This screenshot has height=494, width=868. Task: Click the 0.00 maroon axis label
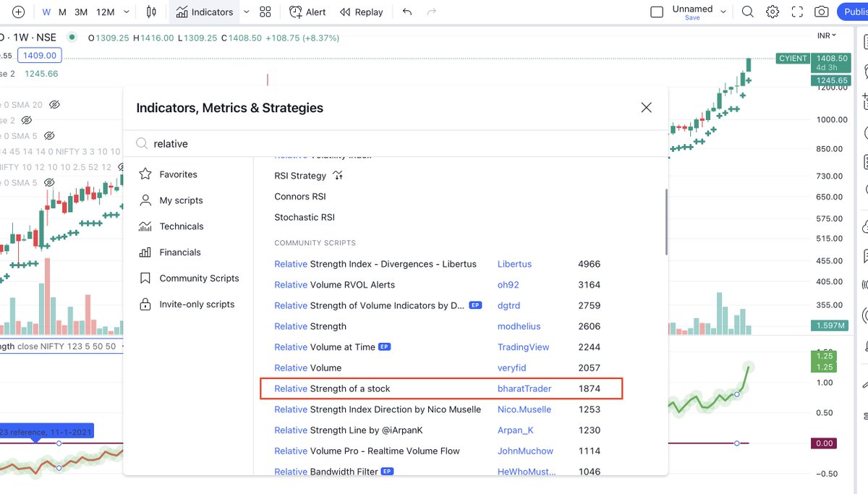tap(825, 443)
